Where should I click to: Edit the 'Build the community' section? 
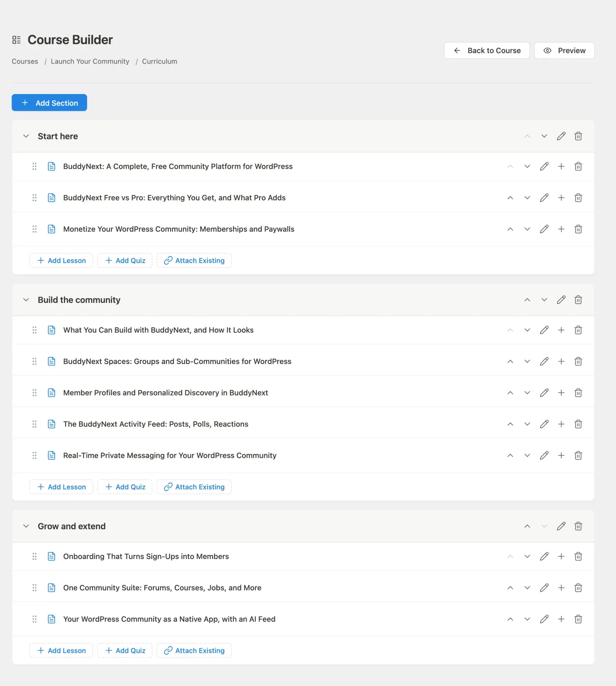click(561, 300)
